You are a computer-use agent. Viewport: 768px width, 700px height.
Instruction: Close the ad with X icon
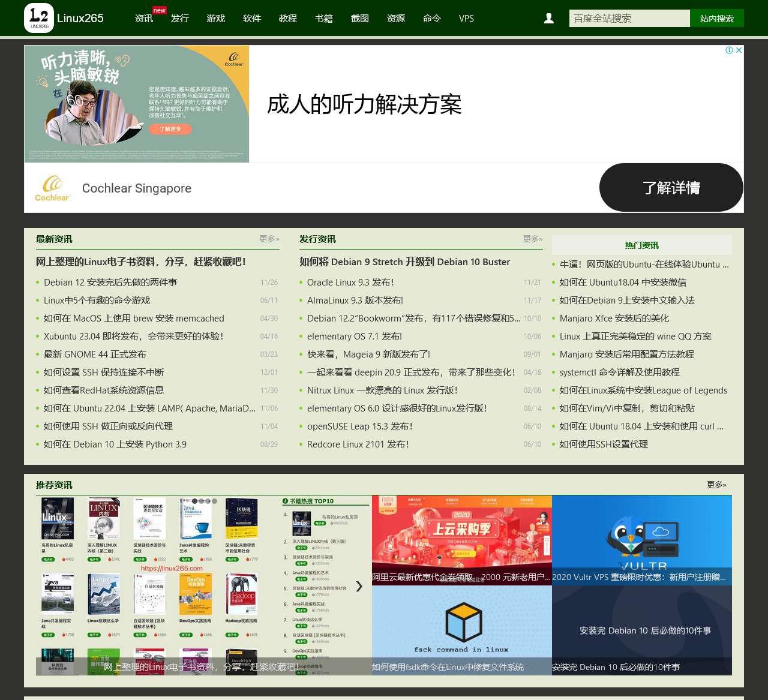point(739,50)
